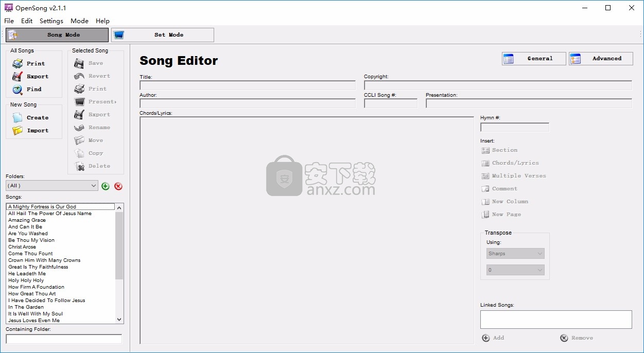Select song "How Great Thou Art"
Viewport: 644px width, 353px height.
(60, 294)
